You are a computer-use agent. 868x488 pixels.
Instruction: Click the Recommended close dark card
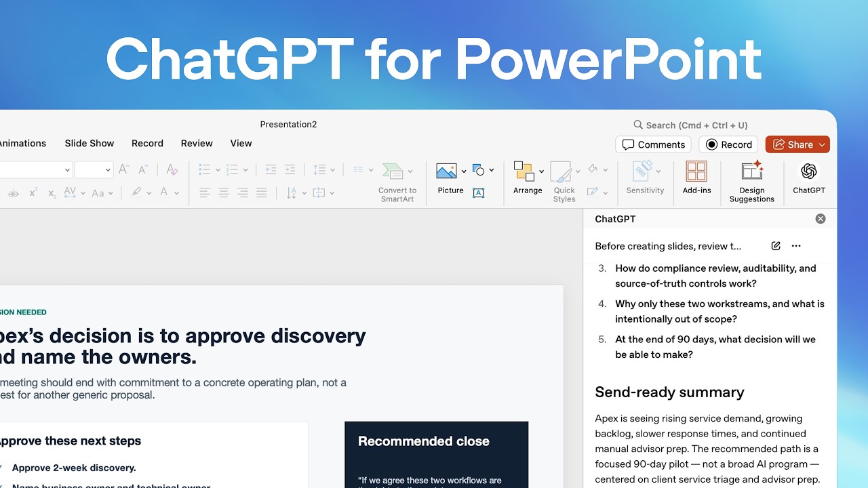tap(436, 455)
